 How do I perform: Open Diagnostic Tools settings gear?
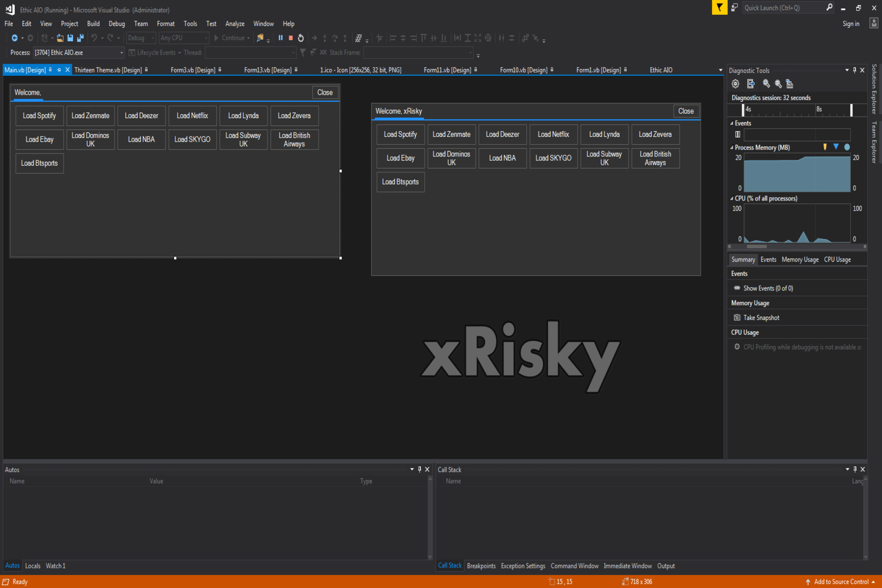(x=735, y=84)
